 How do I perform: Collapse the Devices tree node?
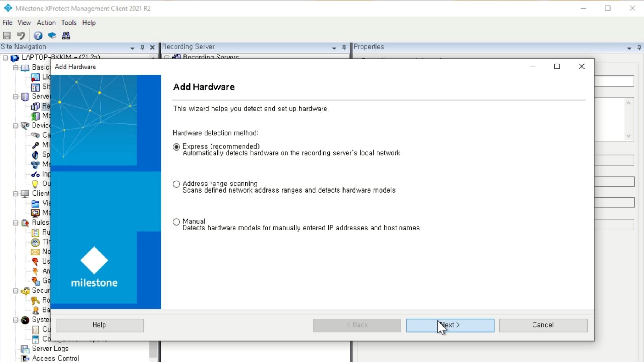click(x=15, y=126)
